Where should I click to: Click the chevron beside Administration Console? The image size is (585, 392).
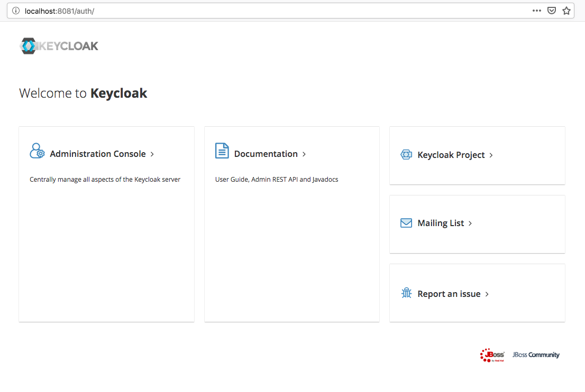pyautogui.click(x=152, y=154)
